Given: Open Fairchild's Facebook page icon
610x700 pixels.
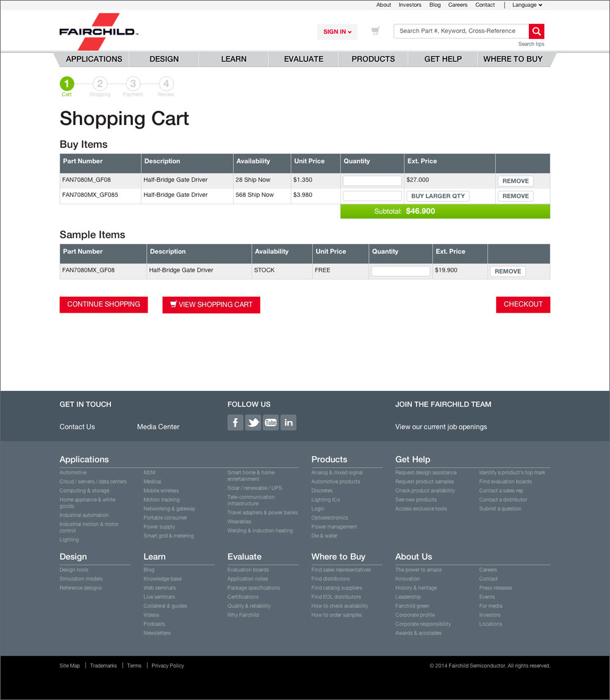Looking at the screenshot, I should click(235, 423).
